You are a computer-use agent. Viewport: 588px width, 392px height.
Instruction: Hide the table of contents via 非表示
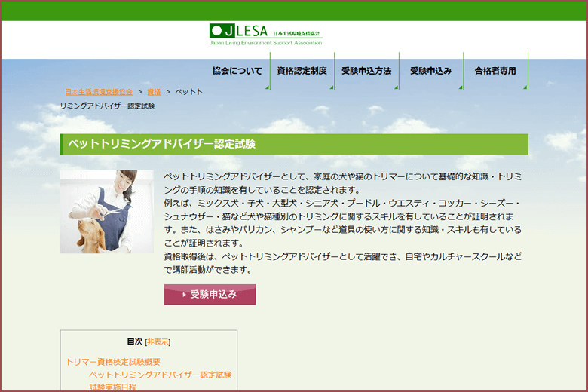[158, 341]
